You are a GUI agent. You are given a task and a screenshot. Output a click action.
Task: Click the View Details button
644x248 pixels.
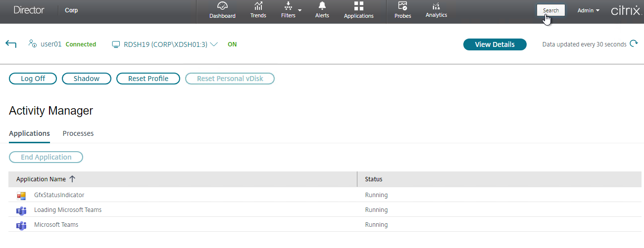[x=495, y=44]
